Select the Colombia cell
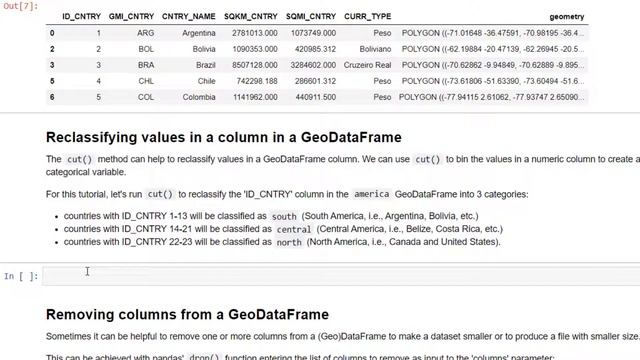 199,97
